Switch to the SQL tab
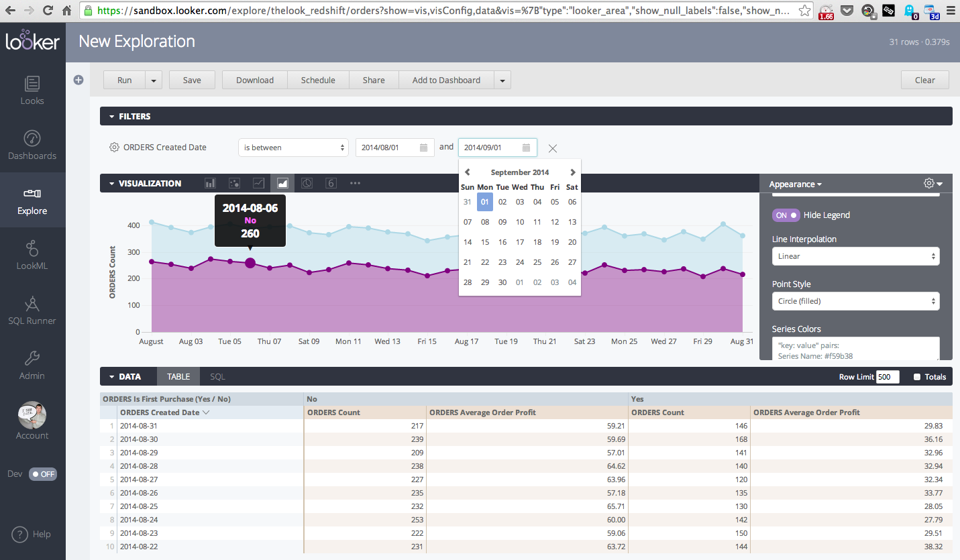This screenshot has height=560, width=960. (x=217, y=377)
